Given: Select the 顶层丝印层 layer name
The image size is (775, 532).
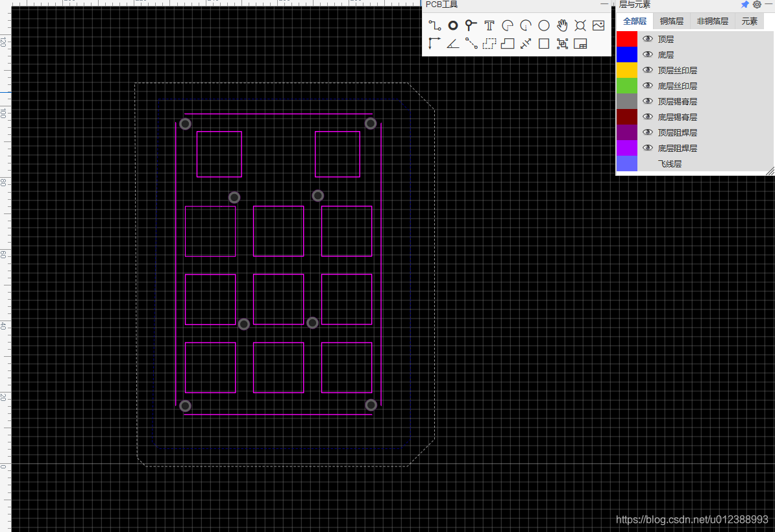Looking at the screenshot, I should coord(678,70).
